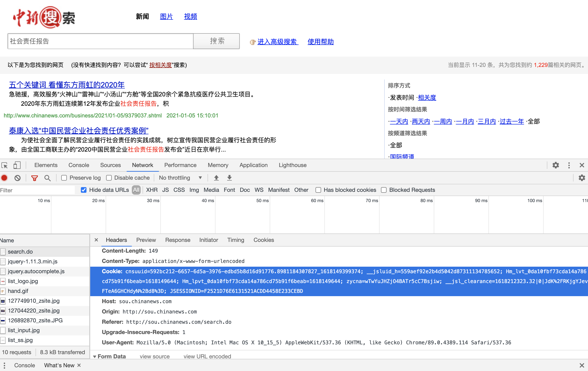This screenshot has height=371, width=588.
Task: Enable the Preserve log checkbox
Action: (x=64, y=178)
